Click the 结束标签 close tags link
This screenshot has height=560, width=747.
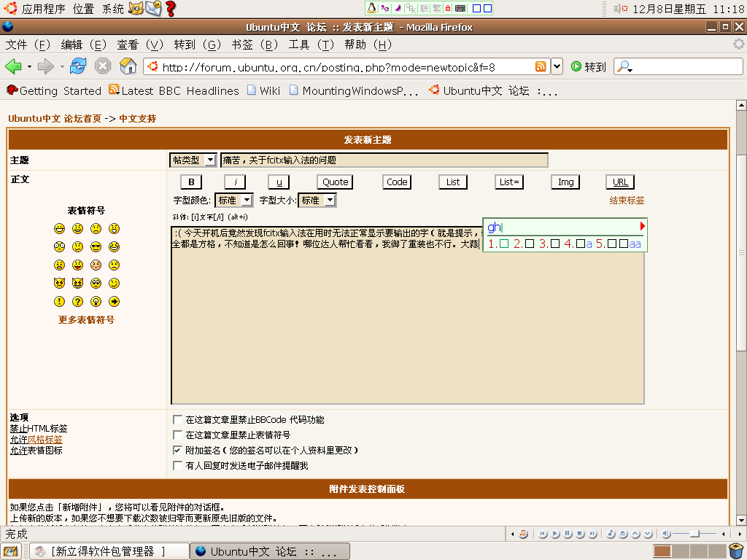627,201
